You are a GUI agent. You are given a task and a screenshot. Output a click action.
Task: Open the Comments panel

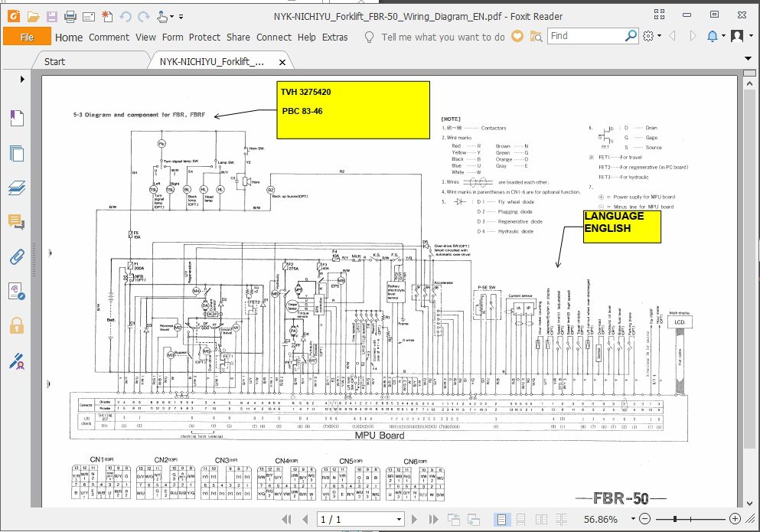[18, 222]
